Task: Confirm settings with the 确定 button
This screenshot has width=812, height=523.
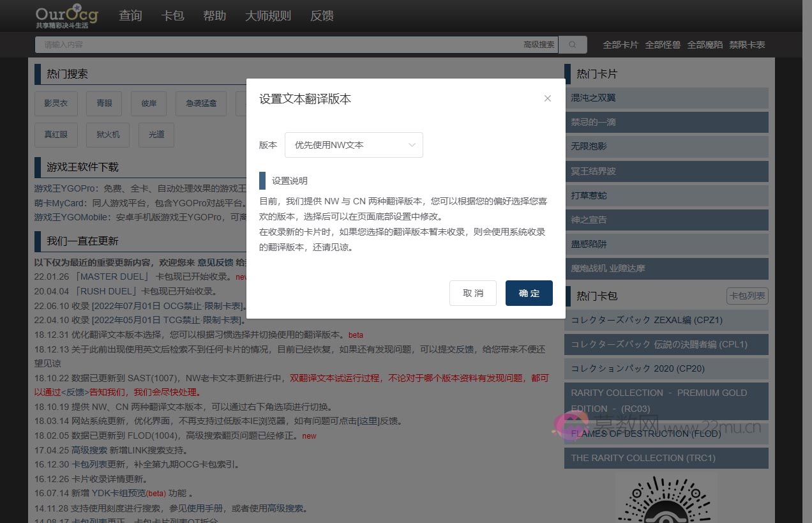Action: click(529, 293)
